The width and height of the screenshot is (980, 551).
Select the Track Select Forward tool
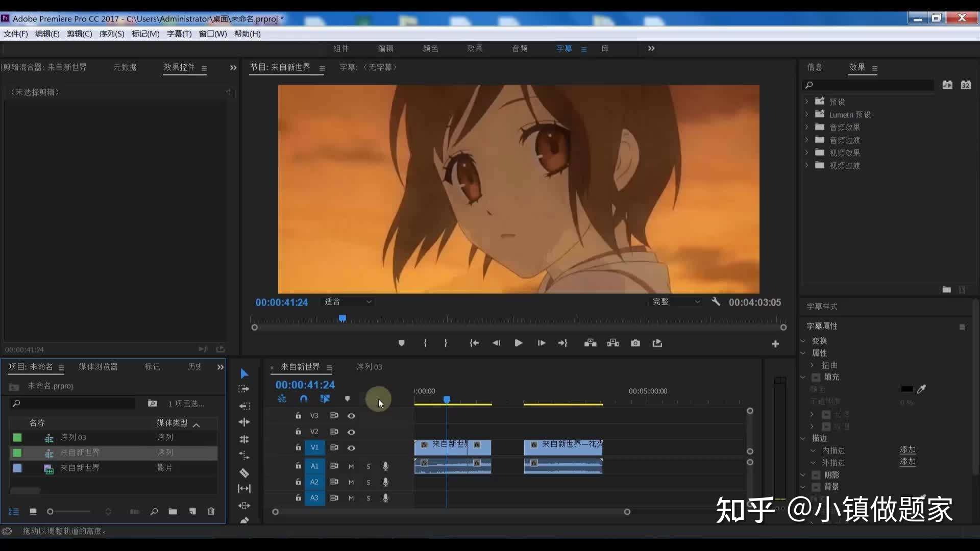pos(244,389)
